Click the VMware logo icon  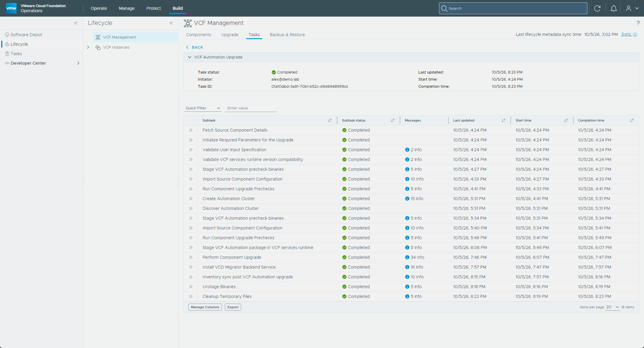[x=11, y=8]
